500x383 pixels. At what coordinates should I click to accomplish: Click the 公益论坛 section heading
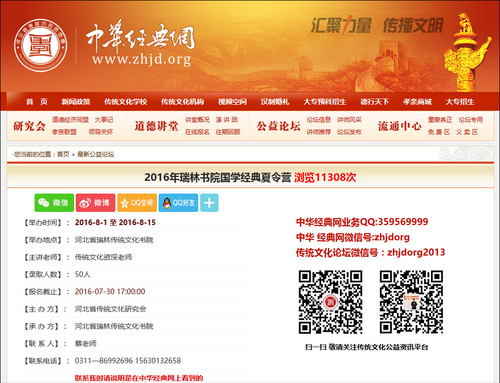coord(279,126)
